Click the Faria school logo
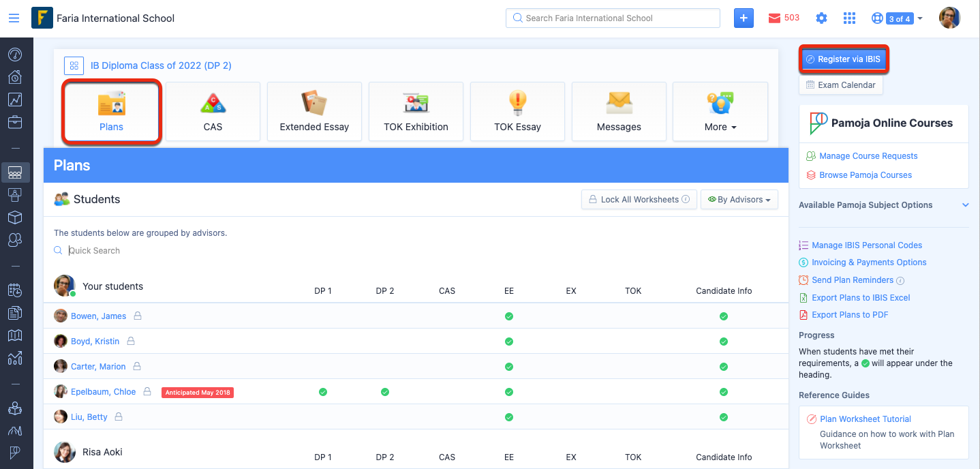980x469 pixels. 42,18
